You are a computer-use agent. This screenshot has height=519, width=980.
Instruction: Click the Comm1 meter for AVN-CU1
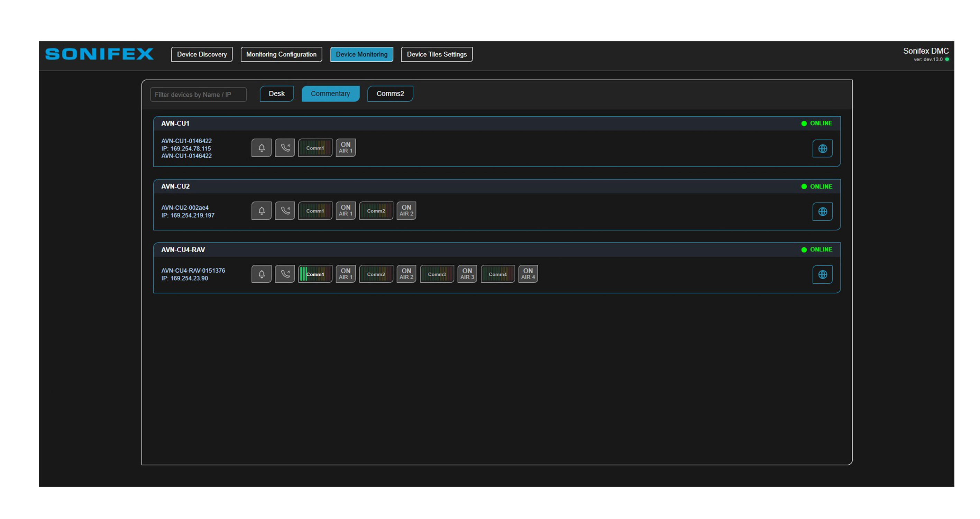[x=315, y=148]
